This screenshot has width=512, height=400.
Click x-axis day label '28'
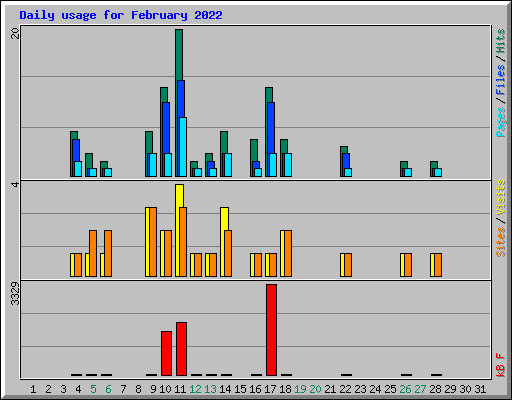coord(435,389)
